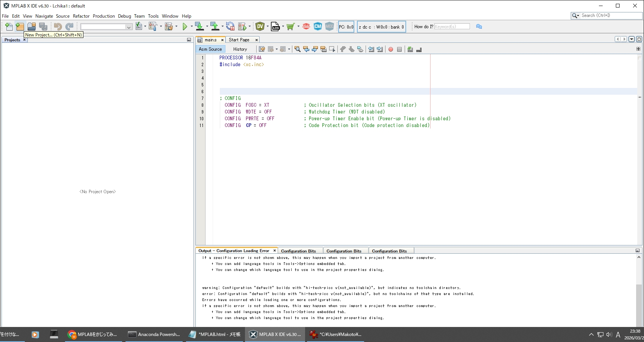644x342 pixels.
Task: Show the open documents list dropdown
Action: tap(632, 39)
